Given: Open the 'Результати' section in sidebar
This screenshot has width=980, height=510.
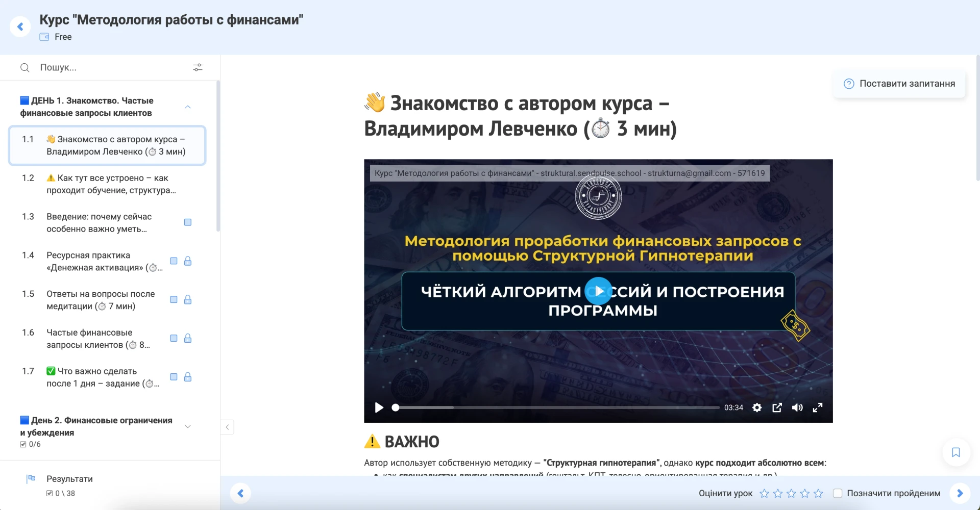Looking at the screenshot, I should (69, 479).
